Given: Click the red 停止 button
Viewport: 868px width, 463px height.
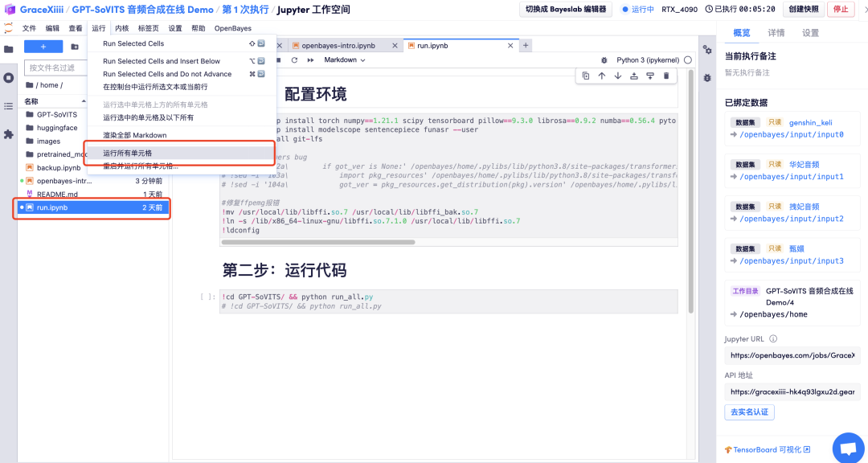Looking at the screenshot, I should pos(841,10).
